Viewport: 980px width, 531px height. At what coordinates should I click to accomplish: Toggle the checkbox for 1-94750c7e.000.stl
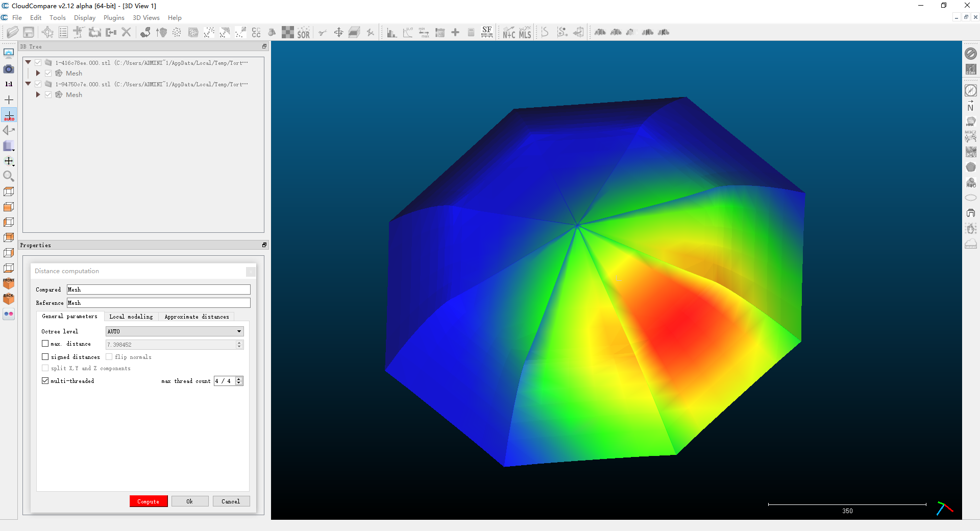[38, 84]
